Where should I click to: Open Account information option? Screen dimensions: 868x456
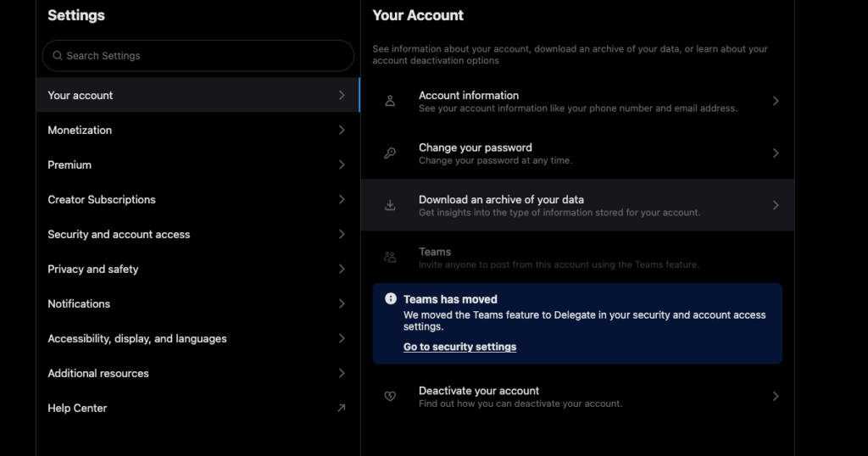(577, 101)
